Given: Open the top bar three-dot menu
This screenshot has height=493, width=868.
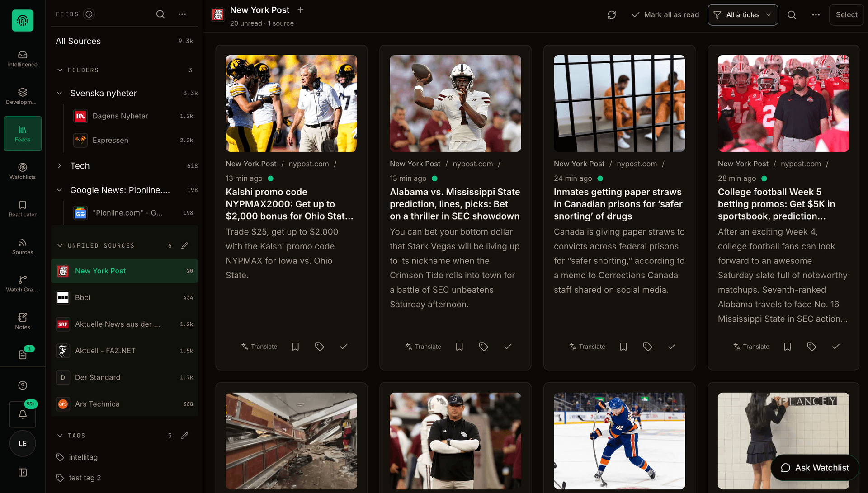Looking at the screenshot, I should point(816,15).
